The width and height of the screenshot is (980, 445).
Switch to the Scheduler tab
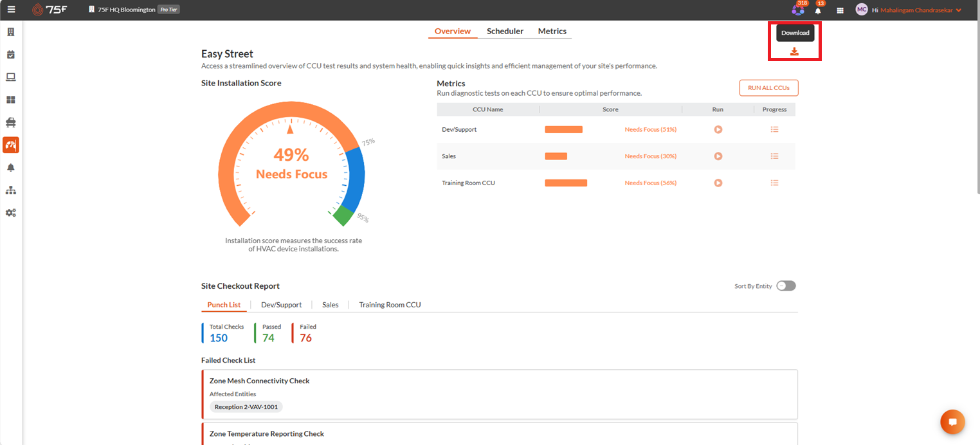[x=505, y=31]
